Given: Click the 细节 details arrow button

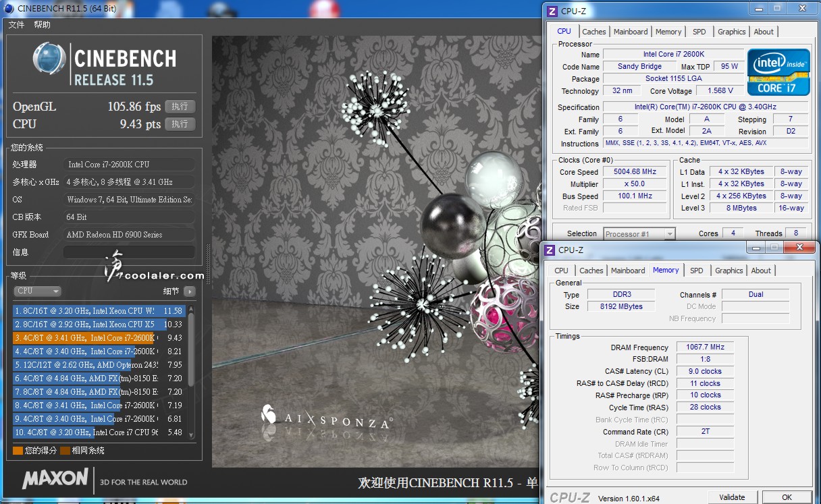Looking at the screenshot, I should [189, 291].
